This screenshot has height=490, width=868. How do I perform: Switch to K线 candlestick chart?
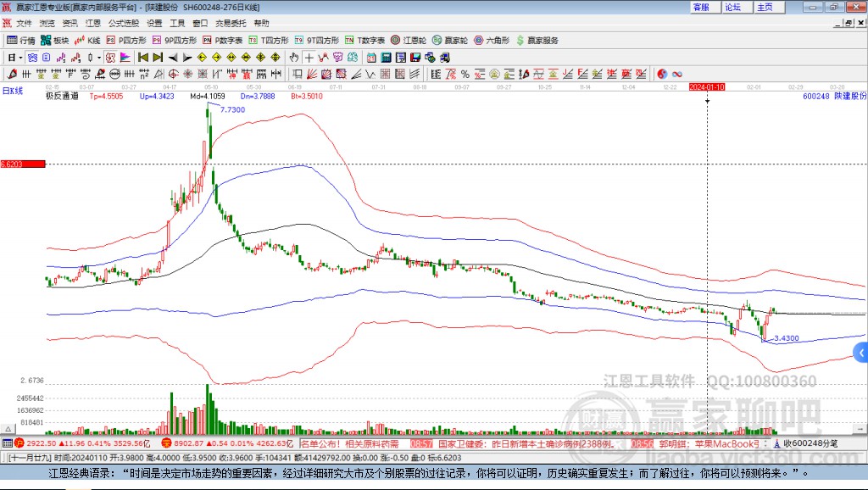coord(87,41)
